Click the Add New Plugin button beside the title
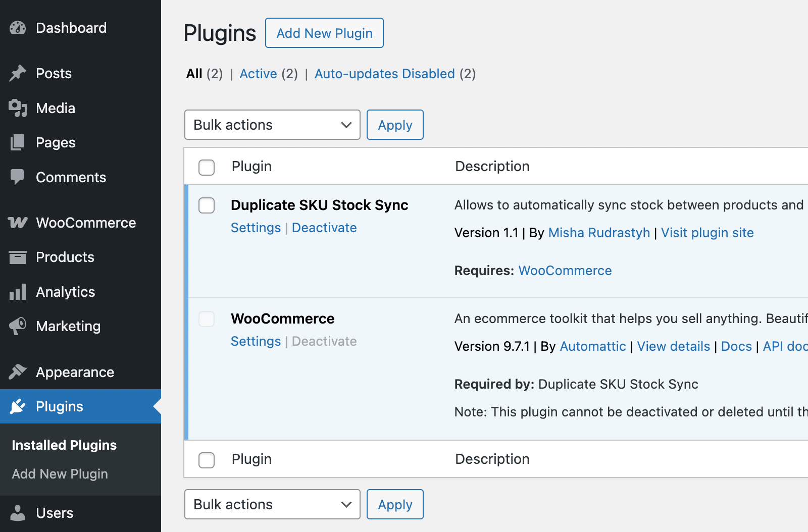The image size is (808, 532). tap(324, 33)
